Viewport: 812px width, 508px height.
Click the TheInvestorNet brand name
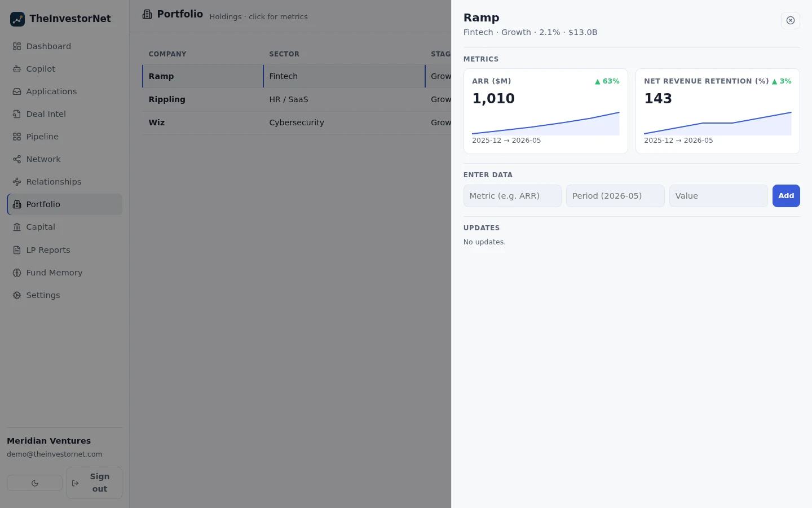point(70,19)
